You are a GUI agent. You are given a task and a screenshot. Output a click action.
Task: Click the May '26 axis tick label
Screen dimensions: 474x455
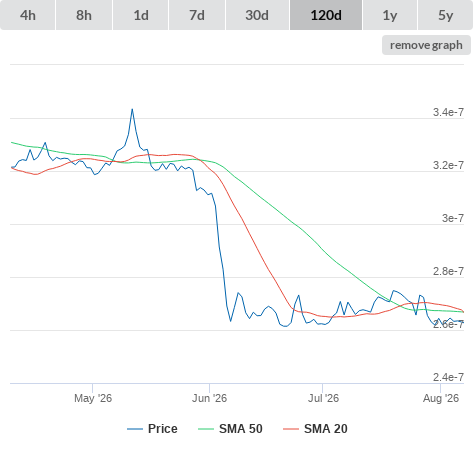point(93,398)
